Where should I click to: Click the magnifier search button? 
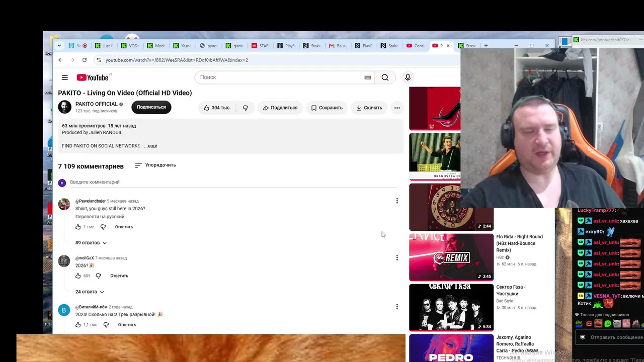[385, 77]
